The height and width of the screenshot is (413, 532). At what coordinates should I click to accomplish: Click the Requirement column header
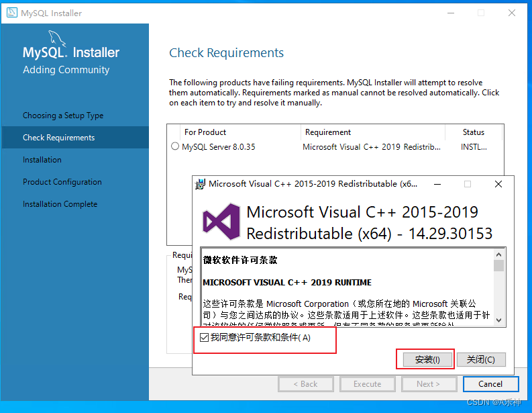pos(373,132)
